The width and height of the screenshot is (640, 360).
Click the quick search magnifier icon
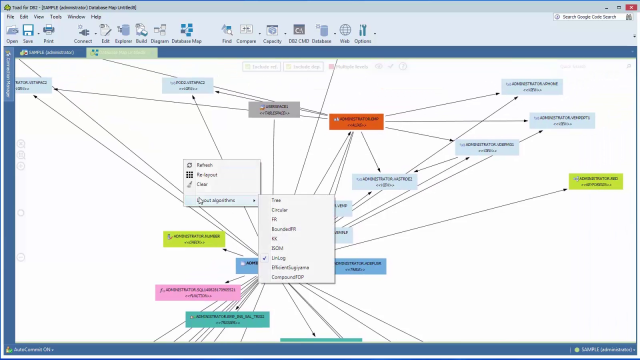coord(629,66)
